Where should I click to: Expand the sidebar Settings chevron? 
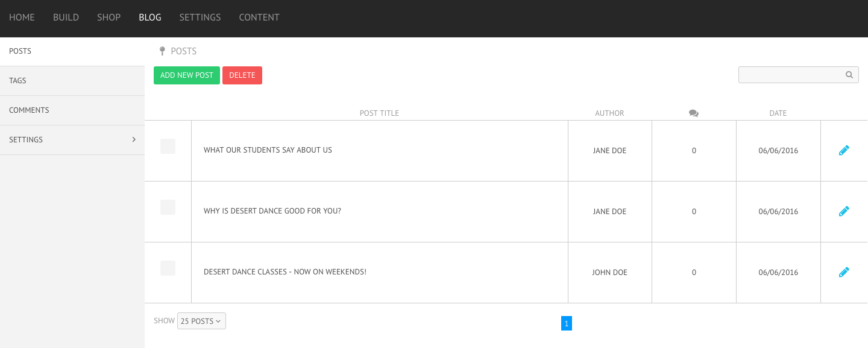[x=134, y=139]
